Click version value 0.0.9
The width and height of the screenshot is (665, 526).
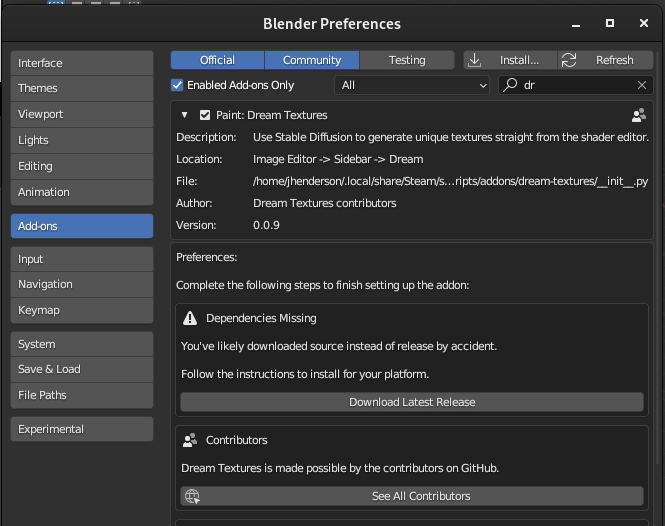click(266, 225)
